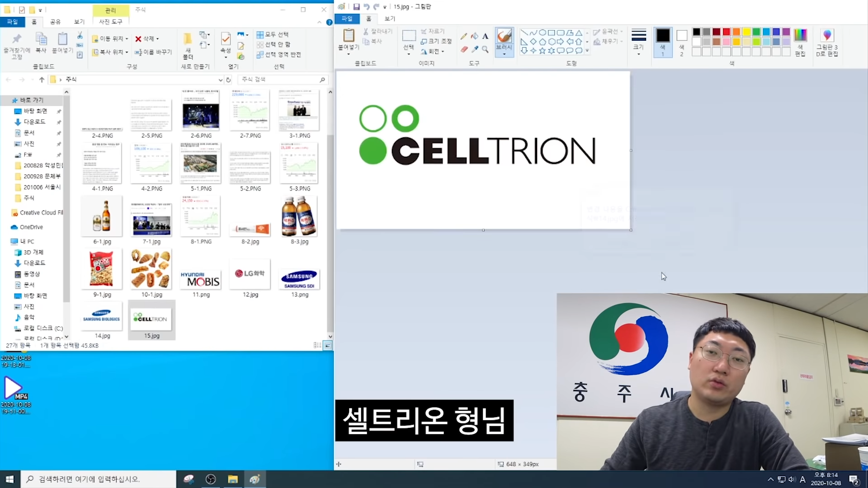Screen dimensions: 868x488
Task: Click the redo arrow in Paint title bar
Action: (376, 7)
